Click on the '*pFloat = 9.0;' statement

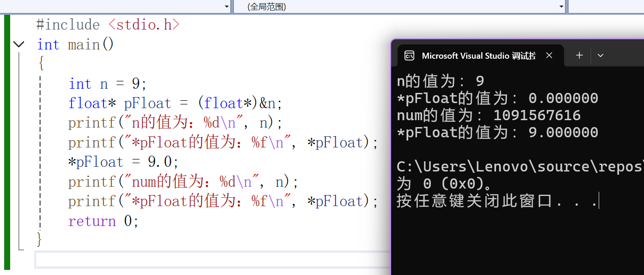[123, 162]
